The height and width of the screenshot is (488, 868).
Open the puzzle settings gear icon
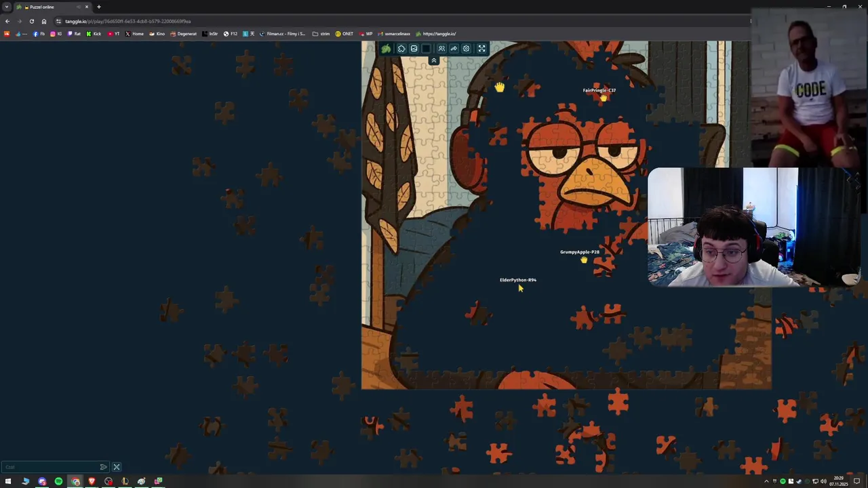(466, 49)
